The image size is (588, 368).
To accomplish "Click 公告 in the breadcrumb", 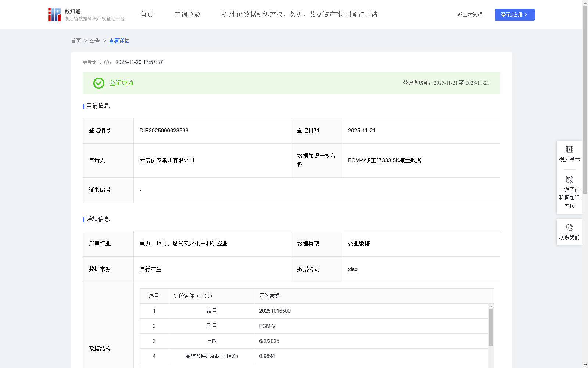I will point(95,41).
